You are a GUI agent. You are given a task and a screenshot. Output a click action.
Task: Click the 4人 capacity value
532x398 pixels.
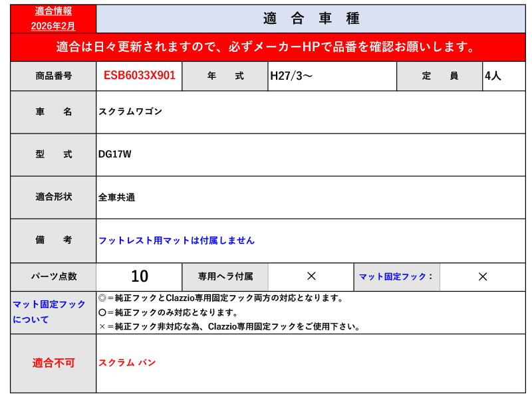[x=493, y=76]
